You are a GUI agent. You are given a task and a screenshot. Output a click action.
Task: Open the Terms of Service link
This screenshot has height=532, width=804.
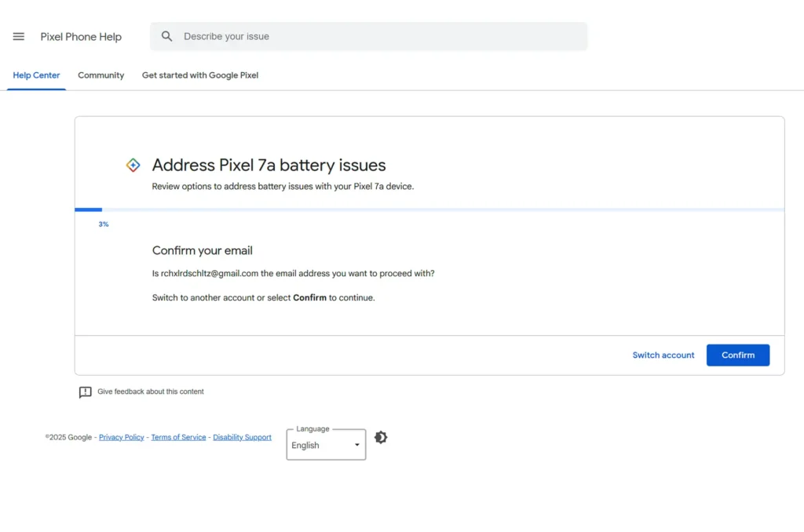178,438
